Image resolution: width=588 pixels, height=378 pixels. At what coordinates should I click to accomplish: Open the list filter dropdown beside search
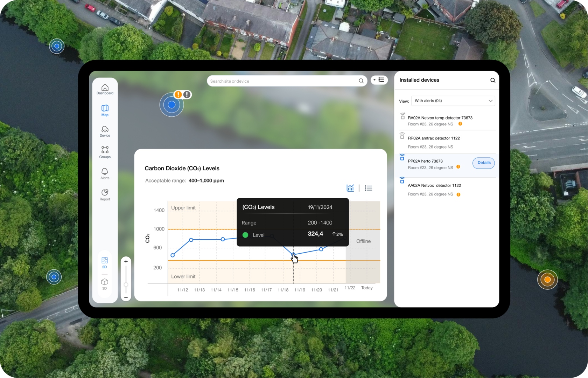coord(379,80)
